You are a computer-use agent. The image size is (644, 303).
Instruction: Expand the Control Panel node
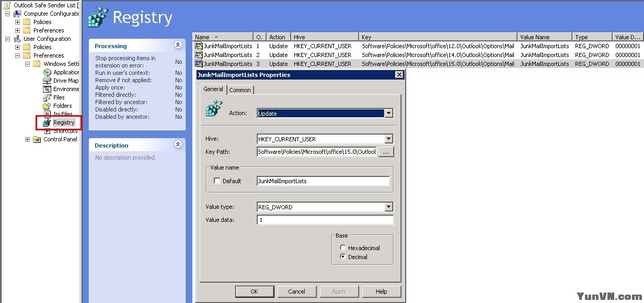[27, 139]
